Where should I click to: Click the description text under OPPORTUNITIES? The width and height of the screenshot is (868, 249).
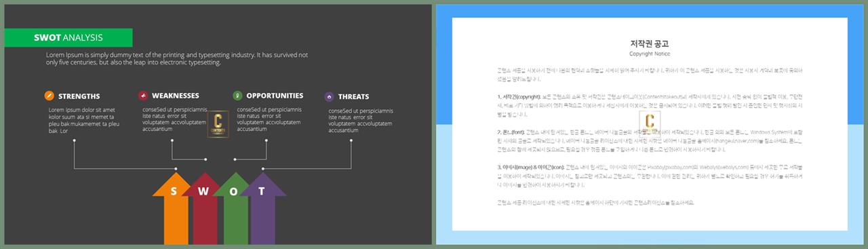tap(269, 119)
